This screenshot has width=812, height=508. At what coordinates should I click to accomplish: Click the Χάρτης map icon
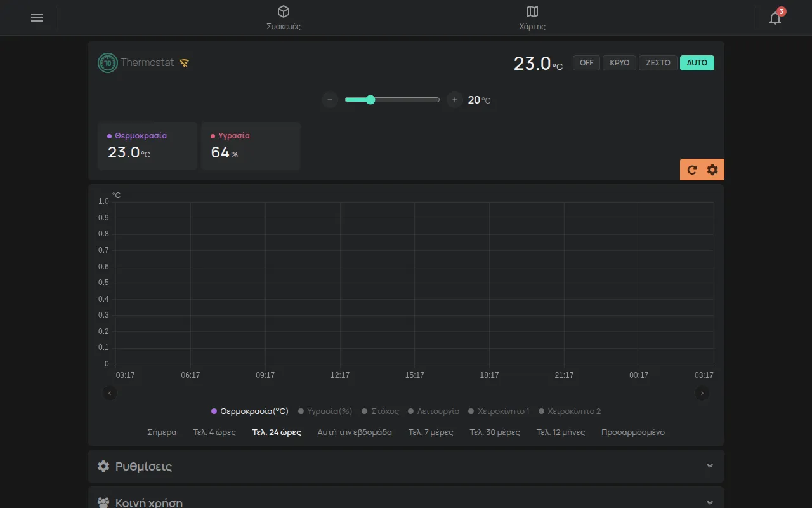532,11
